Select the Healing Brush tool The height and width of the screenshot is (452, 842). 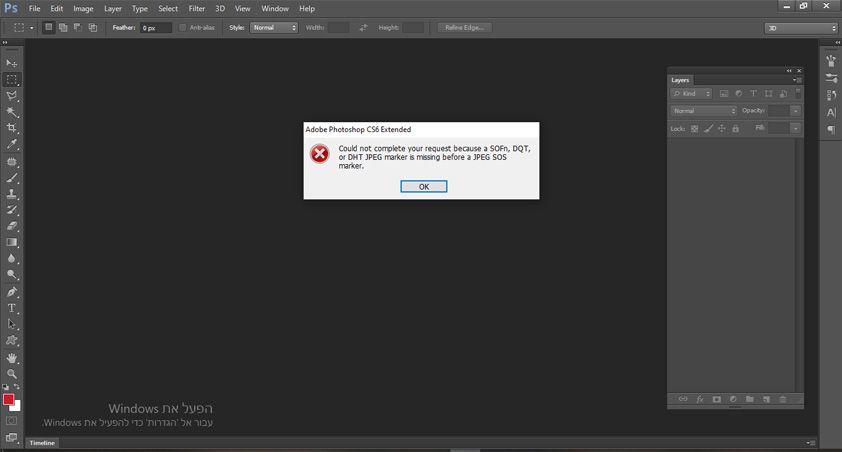click(x=11, y=162)
